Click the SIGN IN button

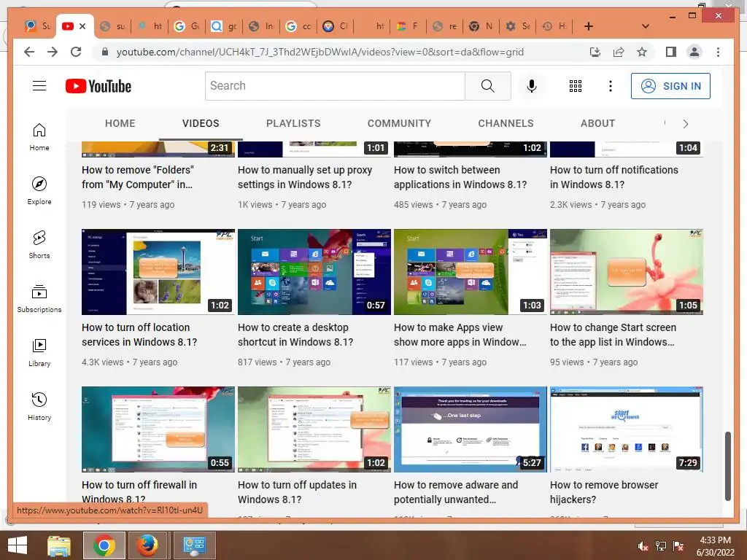(670, 86)
